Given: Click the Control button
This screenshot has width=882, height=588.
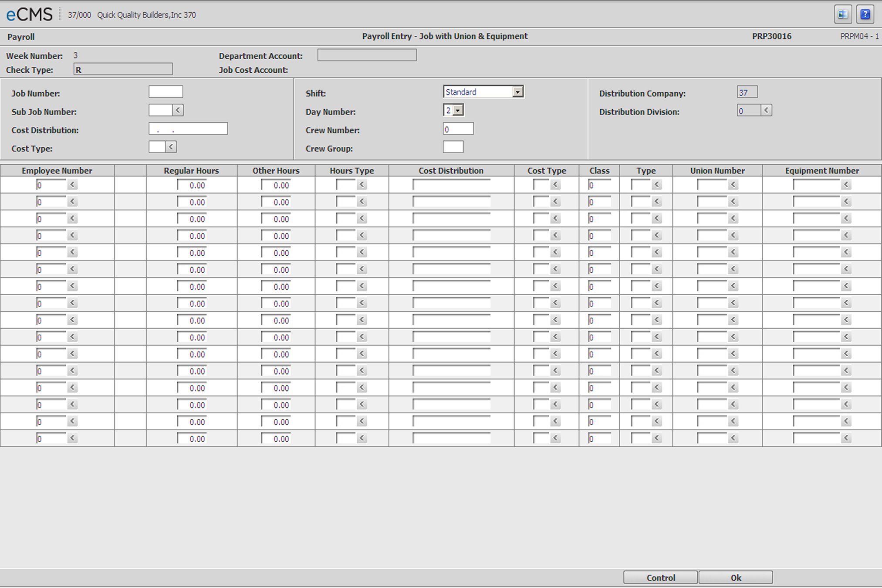Looking at the screenshot, I should (x=660, y=578).
